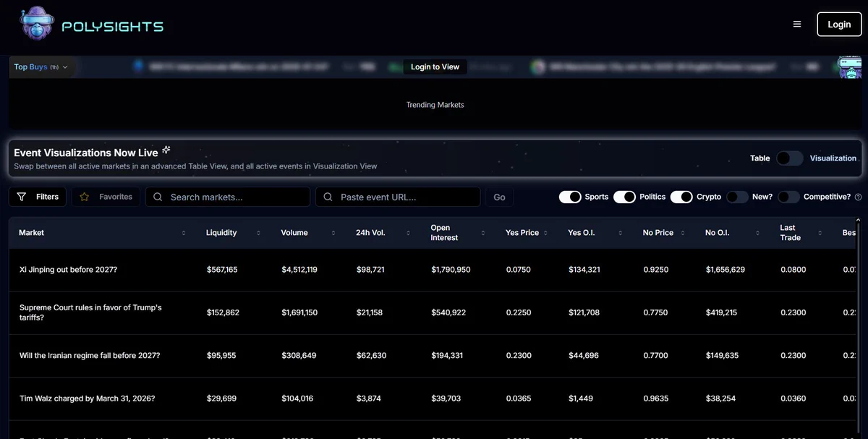The image size is (868, 439).
Task: Click the table scrollbar up arrow
Action: click(859, 220)
